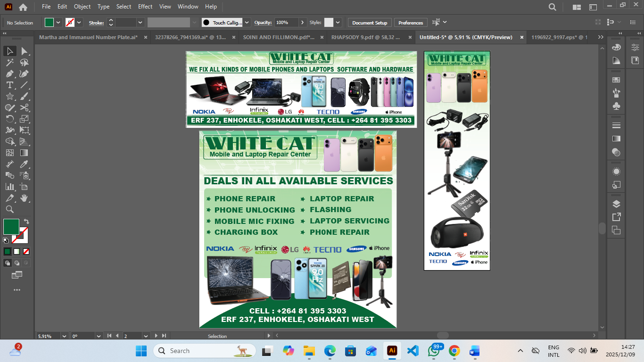Open the Gradient panel icon
The image size is (644, 362).
click(x=616, y=139)
